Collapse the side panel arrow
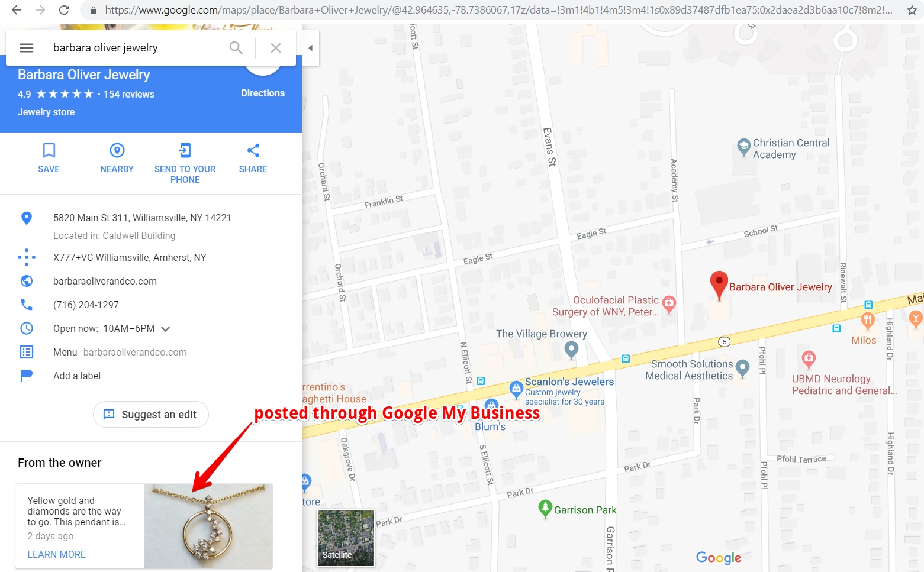924x572 pixels. point(311,48)
